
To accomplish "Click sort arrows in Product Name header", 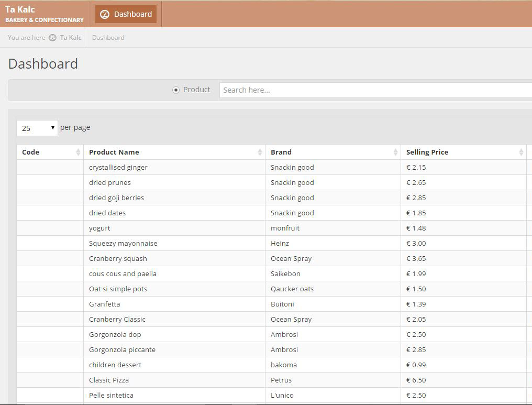I will 260,152.
